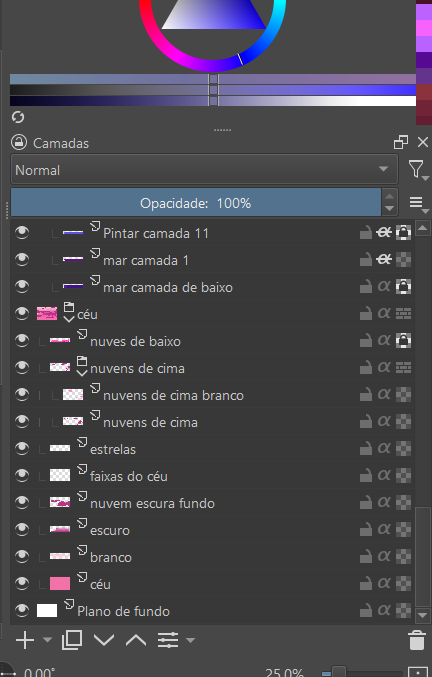Toggle pass-through on nuvens de cima group
Screen dimensions: 432x677
click(404, 367)
